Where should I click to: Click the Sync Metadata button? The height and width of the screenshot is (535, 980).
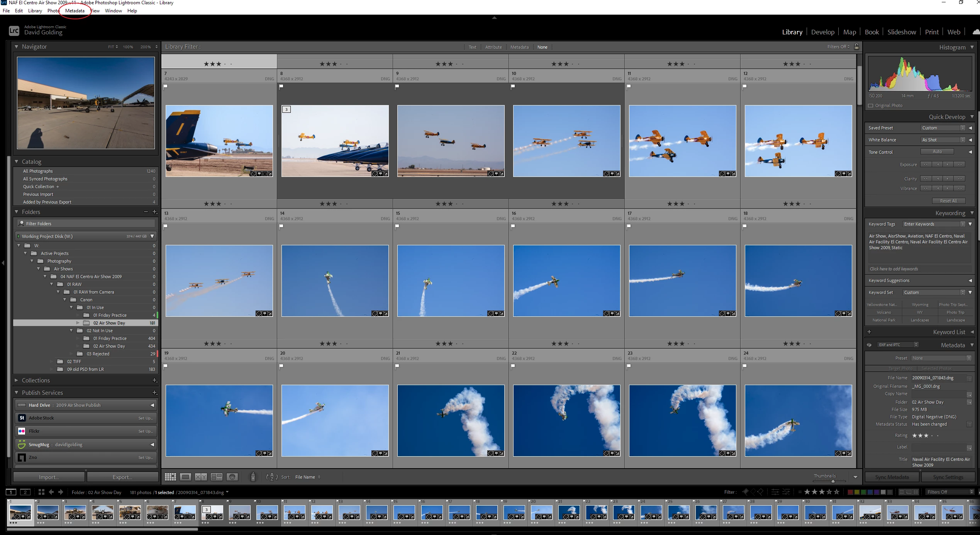click(x=892, y=477)
